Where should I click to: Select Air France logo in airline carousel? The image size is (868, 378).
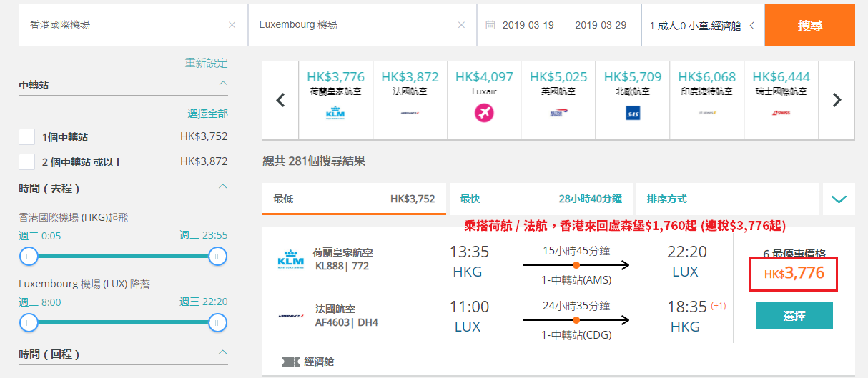click(410, 113)
